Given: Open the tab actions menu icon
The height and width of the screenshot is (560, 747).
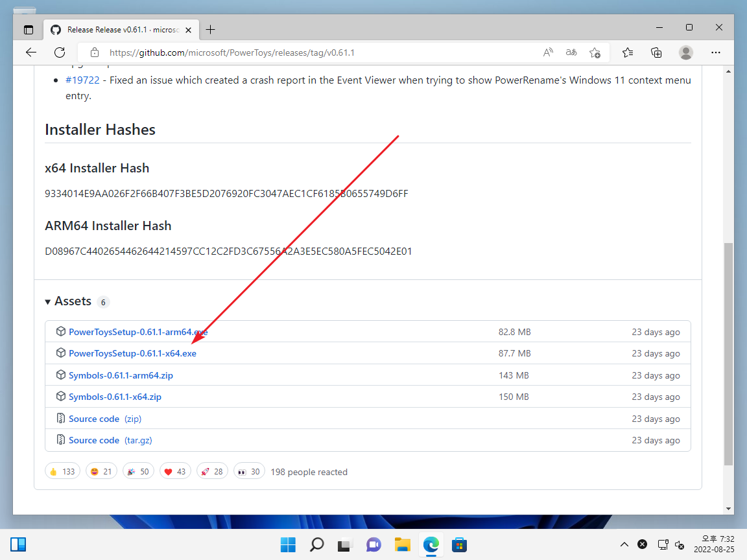Looking at the screenshot, I should tap(29, 30).
